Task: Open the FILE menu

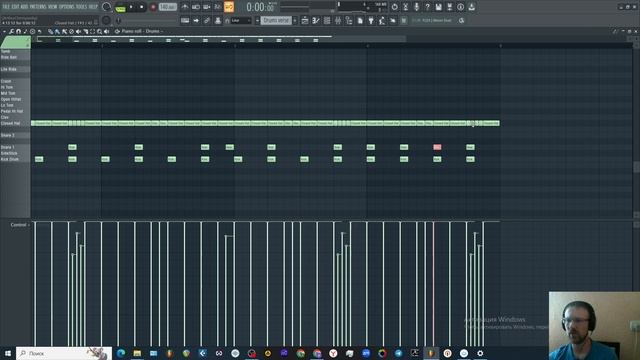Action: (x=6, y=7)
